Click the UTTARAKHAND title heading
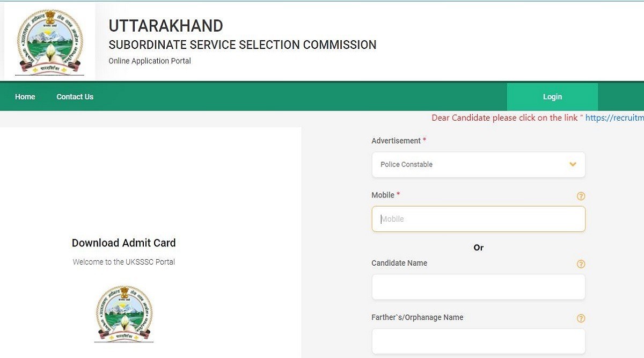The width and height of the screenshot is (644, 358). click(x=166, y=26)
